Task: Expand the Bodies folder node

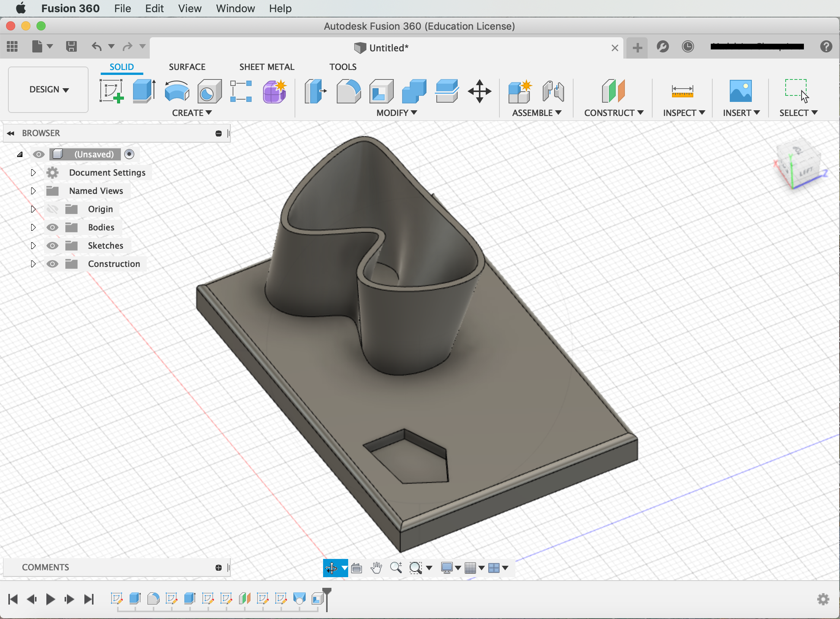Action: click(33, 227)
